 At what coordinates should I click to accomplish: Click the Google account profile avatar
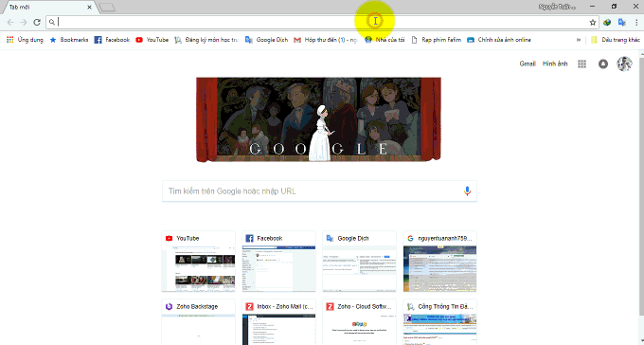click(x=624, y=64)
